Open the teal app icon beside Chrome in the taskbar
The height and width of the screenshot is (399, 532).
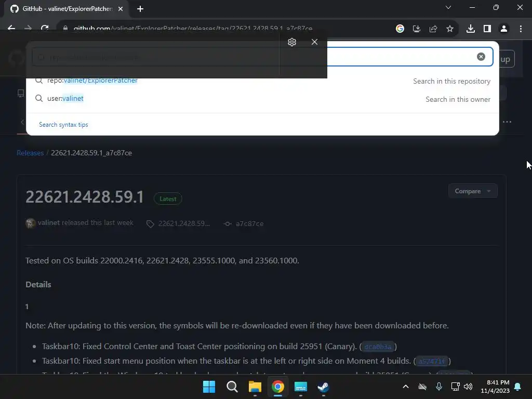click(x=301, y=387)
